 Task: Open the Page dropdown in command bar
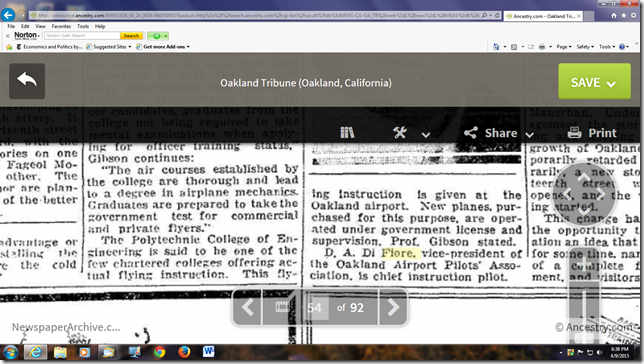[x=564, y=47]
